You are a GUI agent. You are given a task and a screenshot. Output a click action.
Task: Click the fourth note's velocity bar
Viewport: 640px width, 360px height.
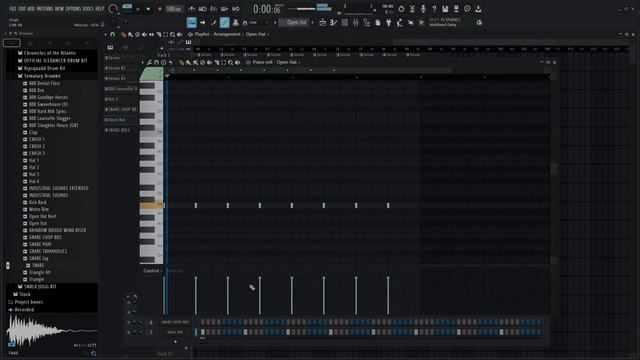(x=260, y=296)
